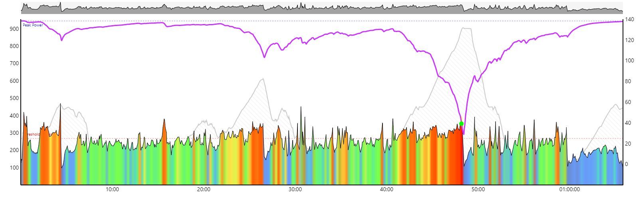Viewport: 644px width, 200px height.
Task: Click the 80 value on the right axis
Action: 628,82
